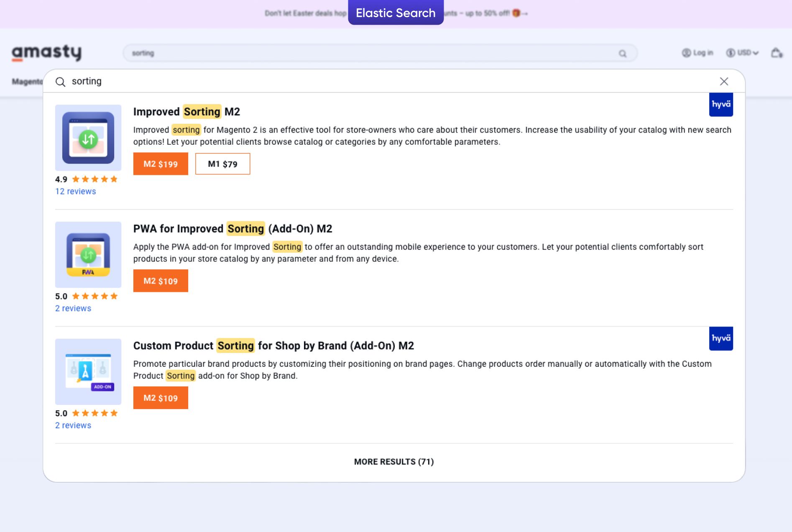Click the Log in link
This screenshot has height=532, width=792.
click(x=697, y=53)
